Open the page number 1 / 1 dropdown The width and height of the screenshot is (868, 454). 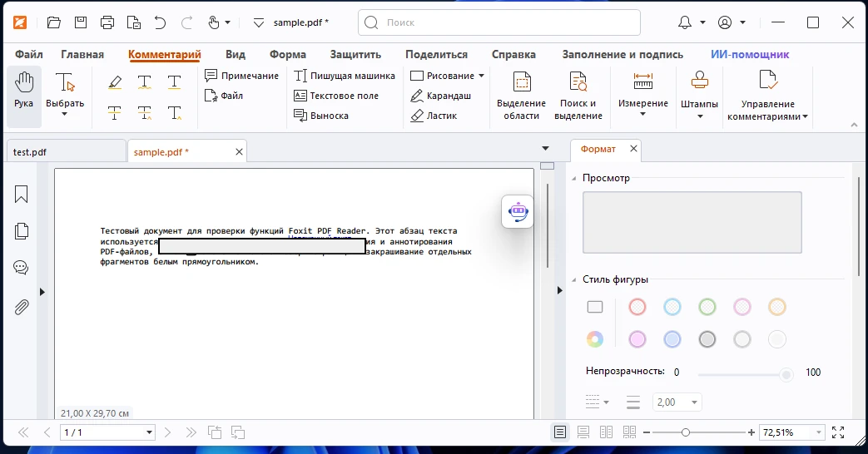click(x=149, y=432)
